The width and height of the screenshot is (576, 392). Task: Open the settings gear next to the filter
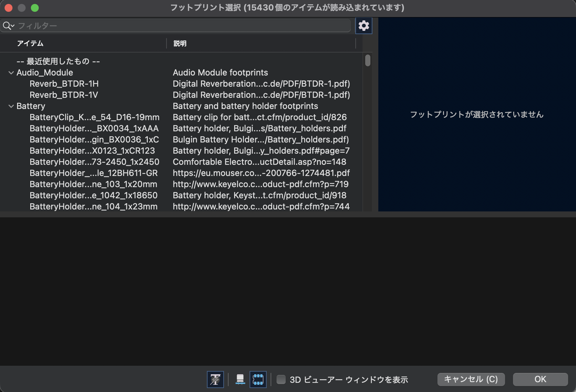(364, 26)
